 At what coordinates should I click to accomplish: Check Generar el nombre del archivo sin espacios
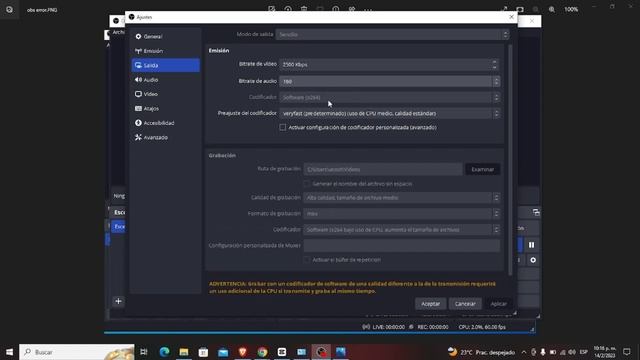307,184
